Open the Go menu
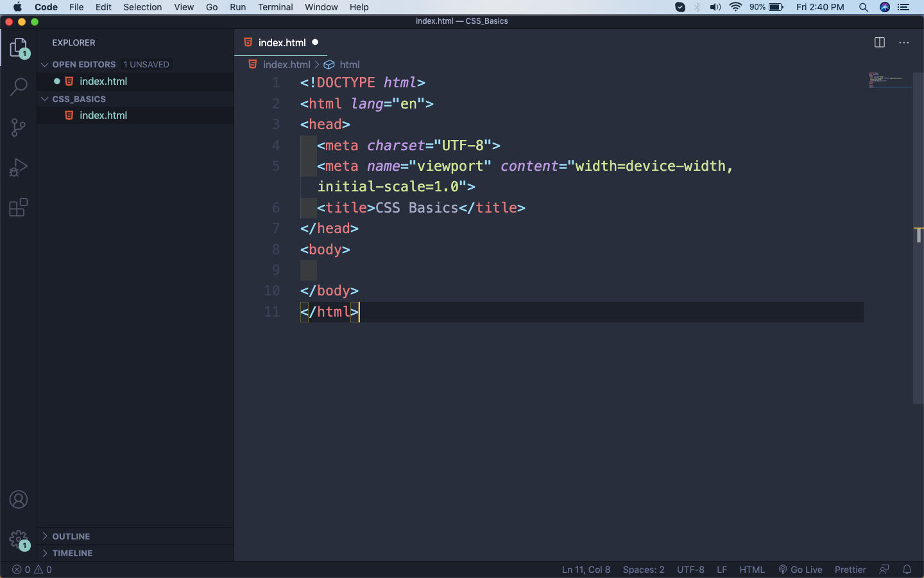This screenshot has height=578, width=924. (212, 7)
